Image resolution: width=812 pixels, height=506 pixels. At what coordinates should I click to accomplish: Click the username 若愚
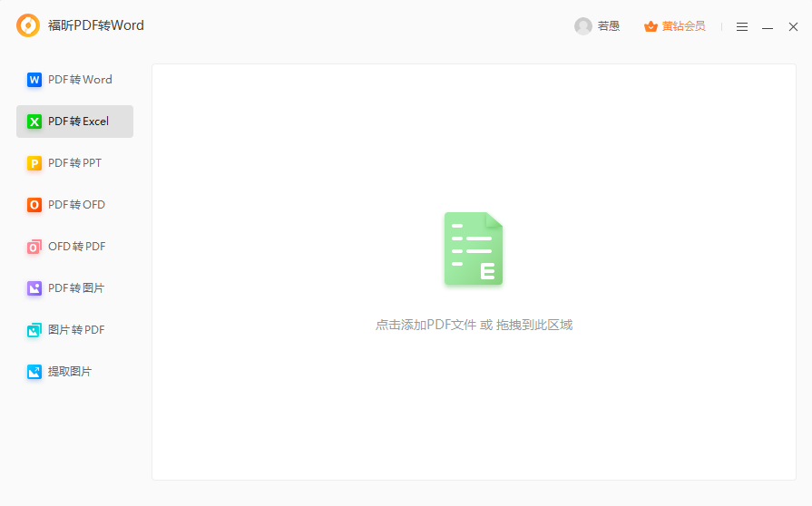click(609, 26)
